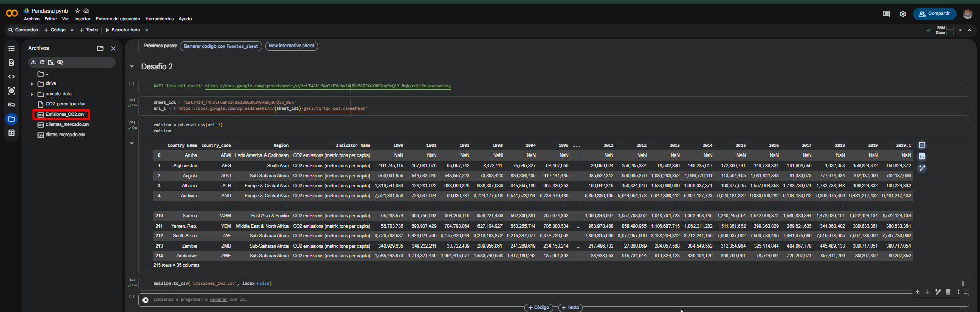Screen dimensions: 980x312
Task: Open the Entorno de ejecución menu
Action: pyautogui.click(x=117, y=19)
